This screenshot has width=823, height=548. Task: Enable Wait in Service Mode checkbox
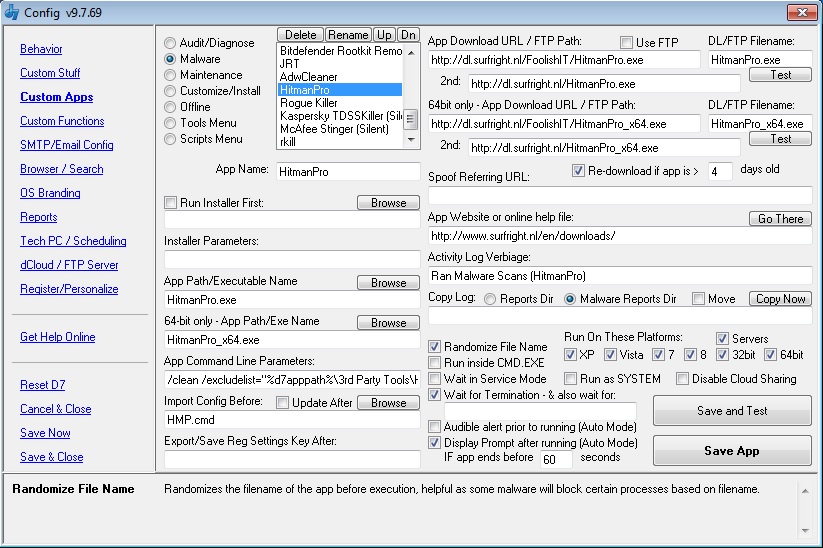pyautogui.click(x=434, y=378)
